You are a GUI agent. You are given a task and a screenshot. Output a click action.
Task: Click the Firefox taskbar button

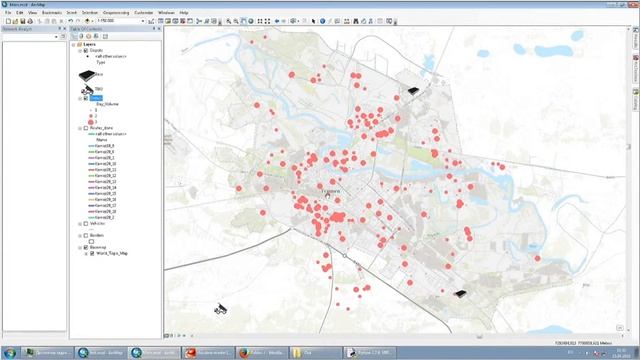point(262,353)
